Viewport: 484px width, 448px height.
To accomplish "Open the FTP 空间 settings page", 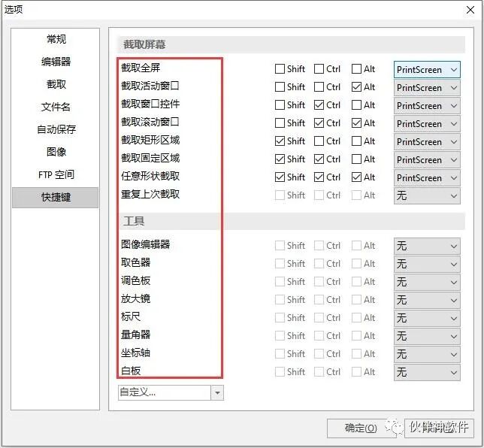I will (x=56, y=174).
